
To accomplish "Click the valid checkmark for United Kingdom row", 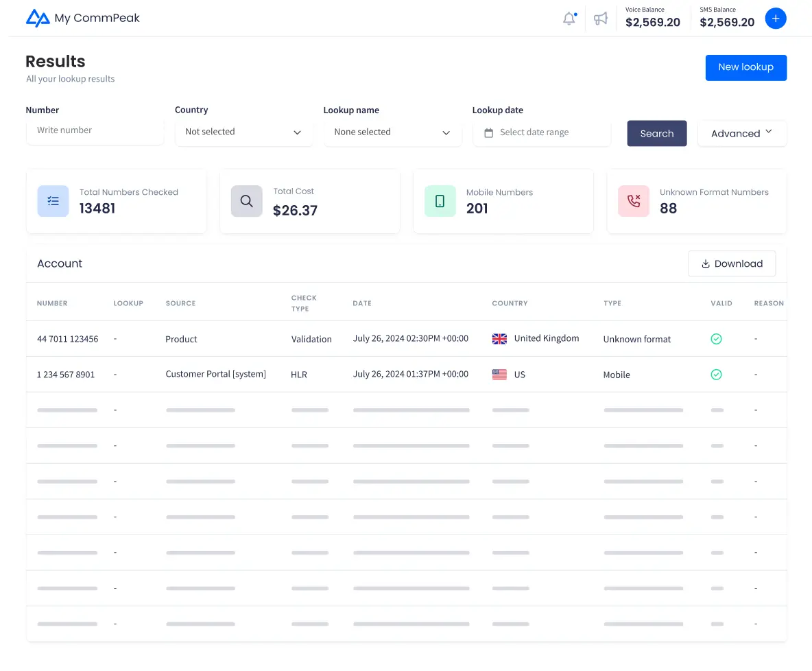I will (x=716, y=339).
